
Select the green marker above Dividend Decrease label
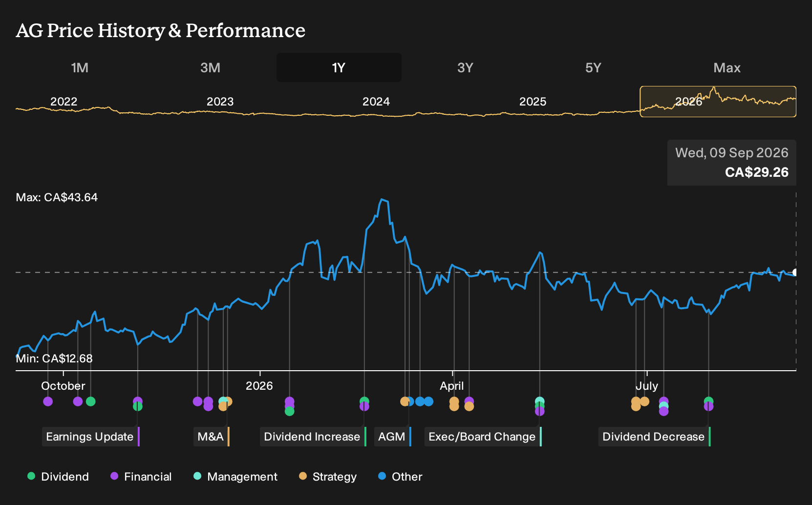[x=708, y=401]
